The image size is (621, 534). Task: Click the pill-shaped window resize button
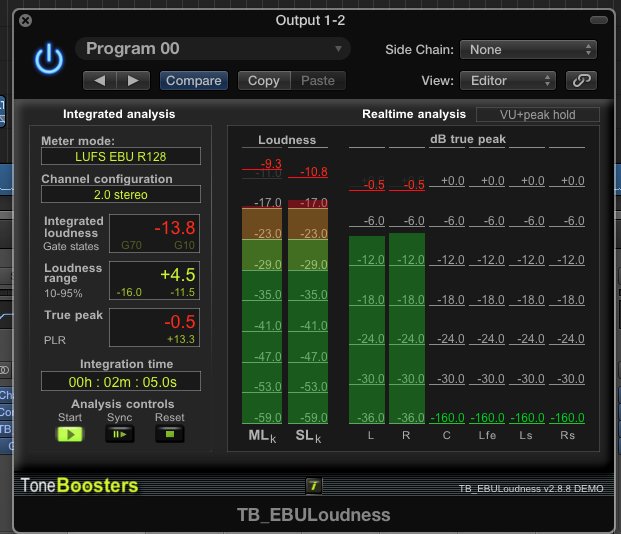coord(598,20)
